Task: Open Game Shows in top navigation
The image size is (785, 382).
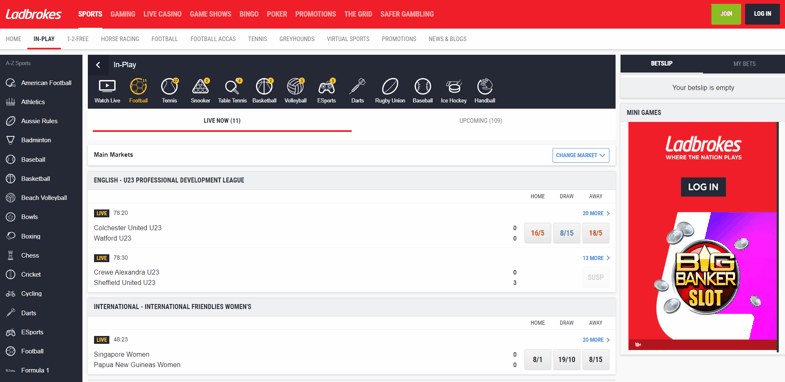Action: (210, 14)
